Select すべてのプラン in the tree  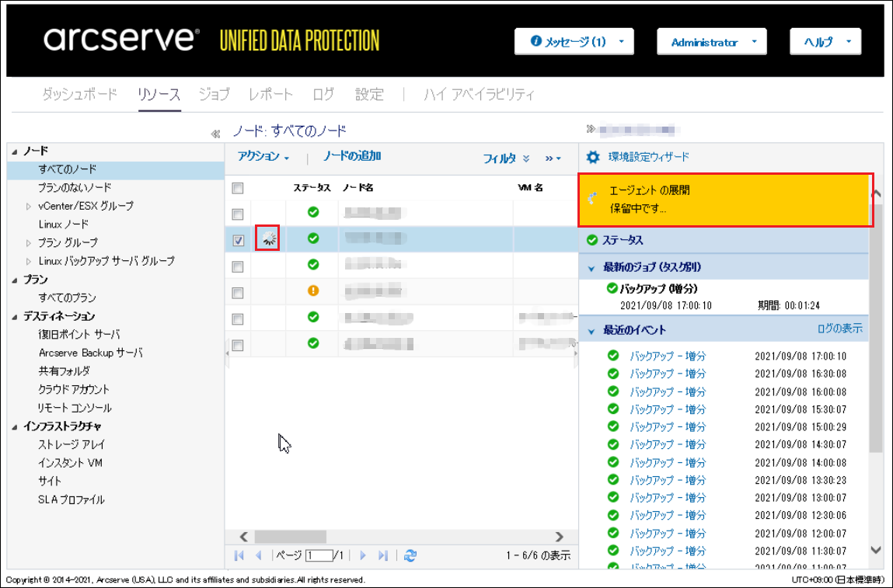tap(67, 297)
